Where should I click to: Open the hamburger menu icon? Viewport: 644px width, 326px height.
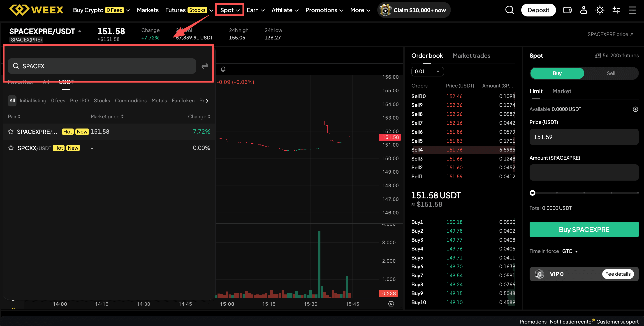pyautogui.click(x=632, y=10)
